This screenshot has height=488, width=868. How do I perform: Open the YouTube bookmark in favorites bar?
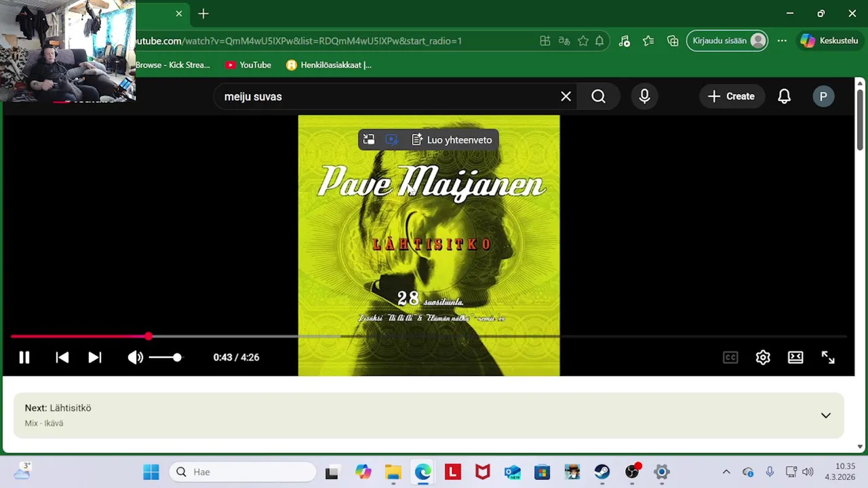[248, 65]
